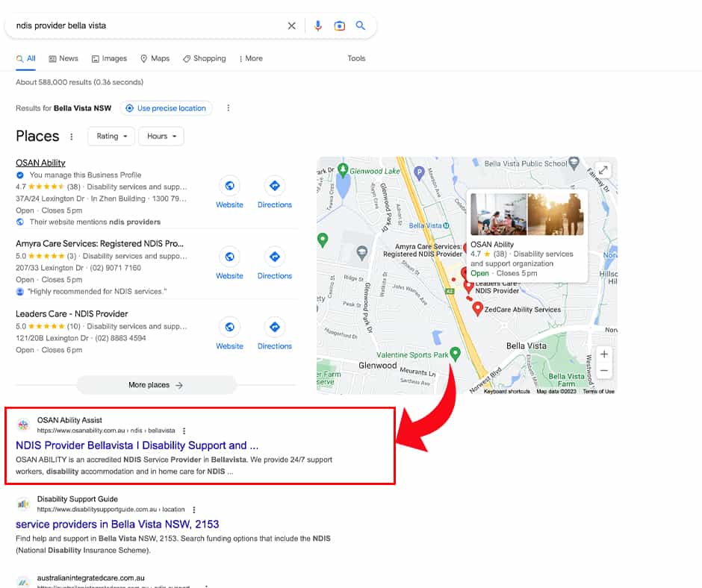Expand the More search categories menu
Viewport: 702px width, 588px height.
pyautogui.click(x=250, y=58)
